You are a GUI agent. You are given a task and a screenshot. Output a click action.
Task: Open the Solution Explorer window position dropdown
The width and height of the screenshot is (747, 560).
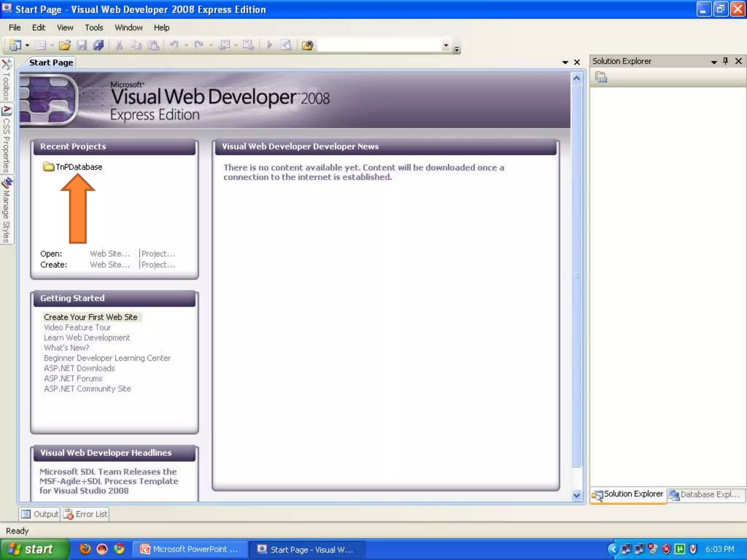(714, 62)
